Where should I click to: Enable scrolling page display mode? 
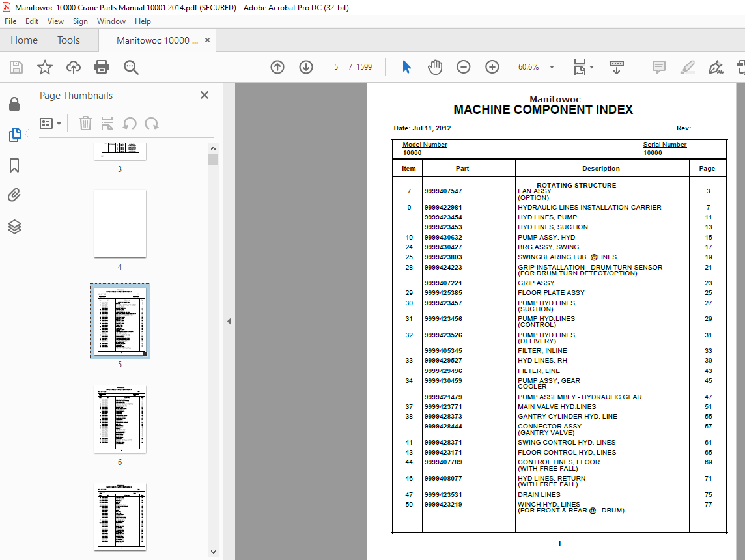click(616, 67)
